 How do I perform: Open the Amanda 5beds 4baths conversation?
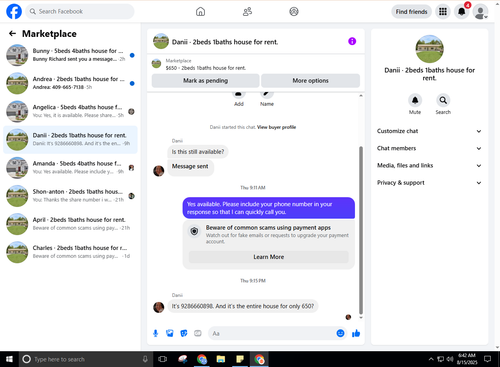click(x=70, y=168)
